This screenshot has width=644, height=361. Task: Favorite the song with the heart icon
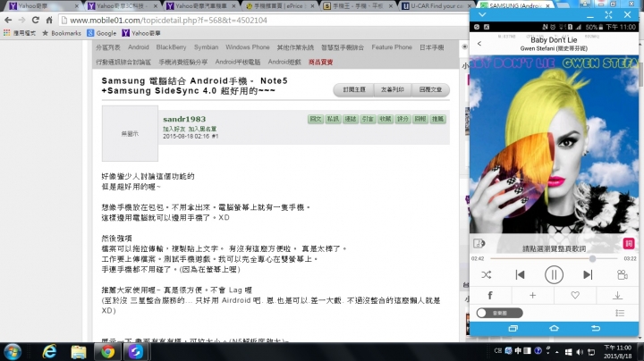[575, 295]
